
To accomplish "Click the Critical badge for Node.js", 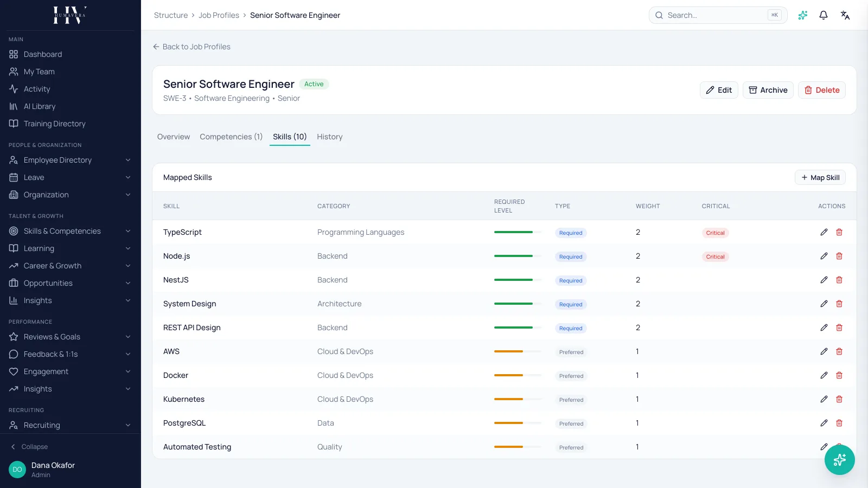I will 715,256.
